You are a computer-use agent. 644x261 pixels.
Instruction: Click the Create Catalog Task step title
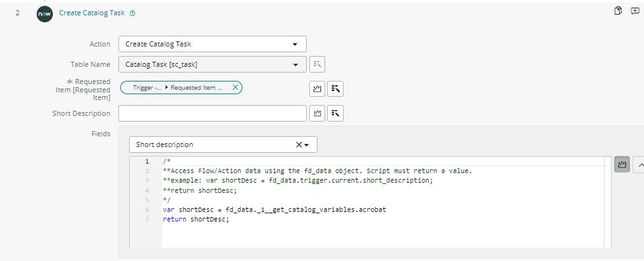coord(92,13)
